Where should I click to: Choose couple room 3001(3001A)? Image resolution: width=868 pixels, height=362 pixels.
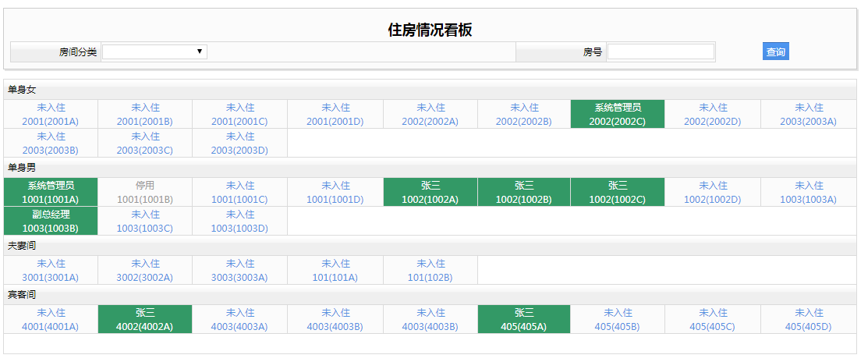click(51, 271)
